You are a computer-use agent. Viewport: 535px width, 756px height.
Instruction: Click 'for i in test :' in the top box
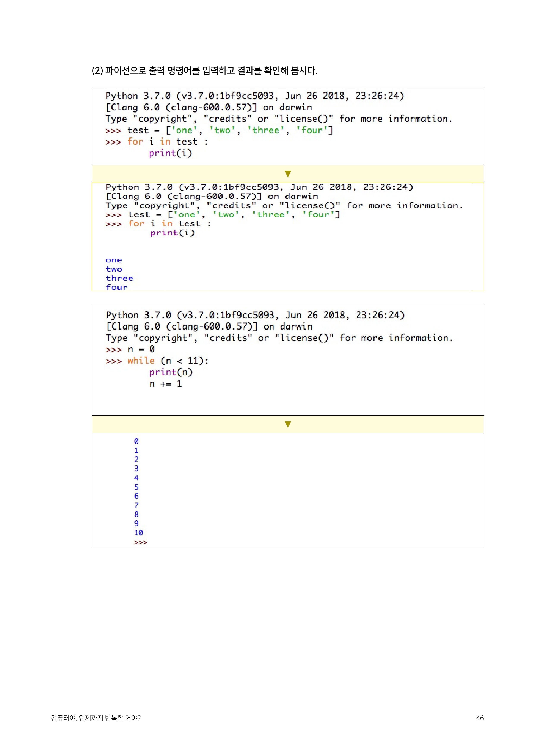click(x=167, y=142)
